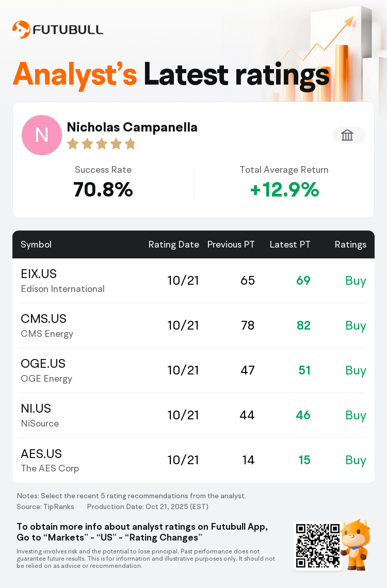Click the +12.9% total average return
The height and width of the screenshot is (588, 387).
(284, 190)
